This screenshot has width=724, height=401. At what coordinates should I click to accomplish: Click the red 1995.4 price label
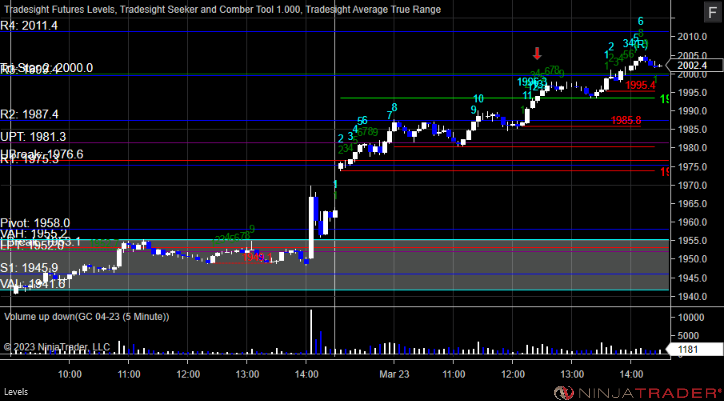point(640,85)
